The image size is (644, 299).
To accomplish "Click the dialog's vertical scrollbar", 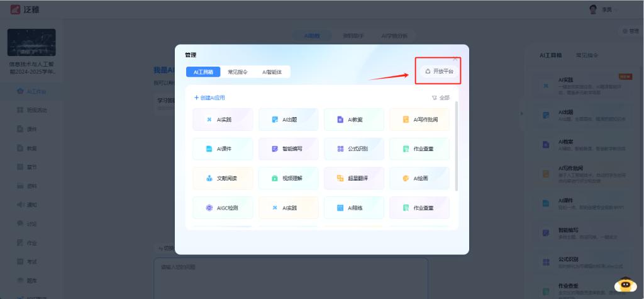I will [457, 145].
